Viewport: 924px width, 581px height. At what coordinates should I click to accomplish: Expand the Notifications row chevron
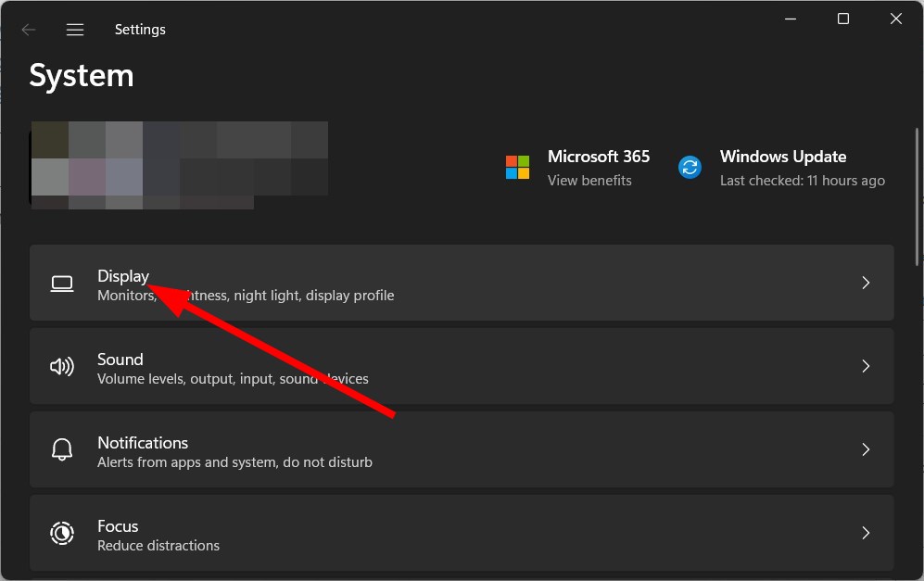(865, 448)
